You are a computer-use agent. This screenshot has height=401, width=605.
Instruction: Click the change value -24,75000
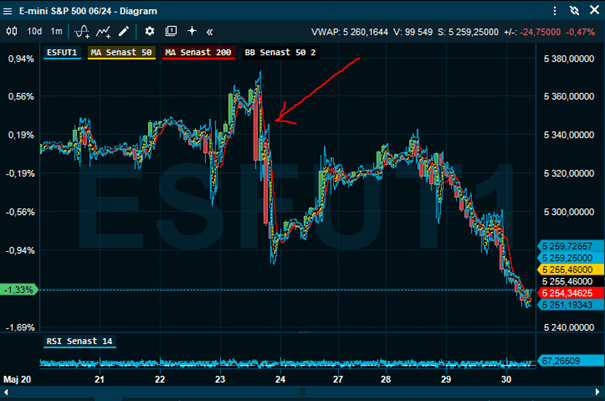[540, 32]
